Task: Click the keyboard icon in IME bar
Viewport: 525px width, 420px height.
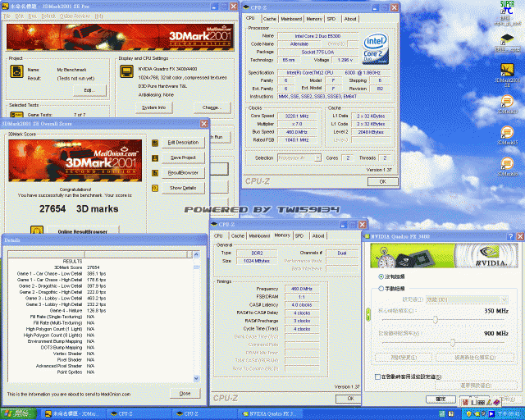Action: [x=482, y=402]
